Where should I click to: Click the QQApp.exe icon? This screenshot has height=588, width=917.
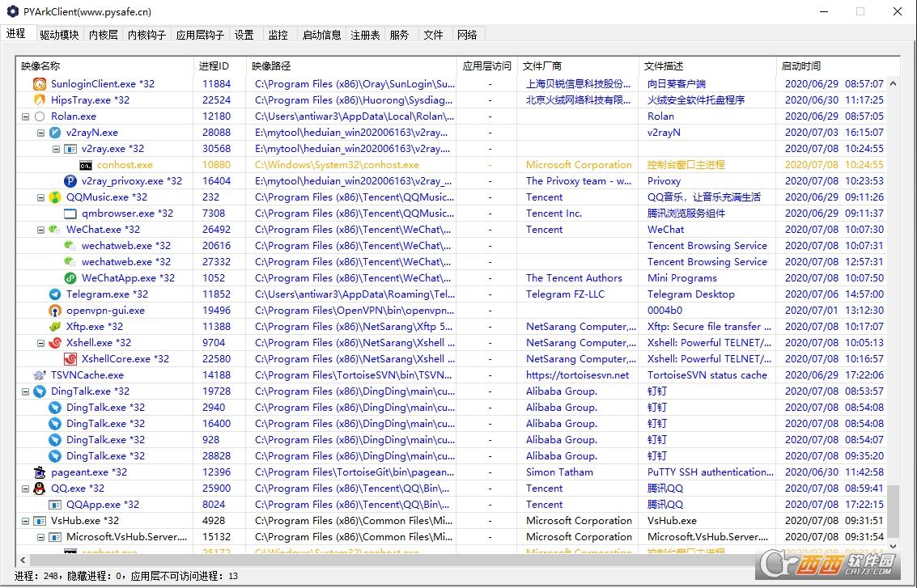55,505
